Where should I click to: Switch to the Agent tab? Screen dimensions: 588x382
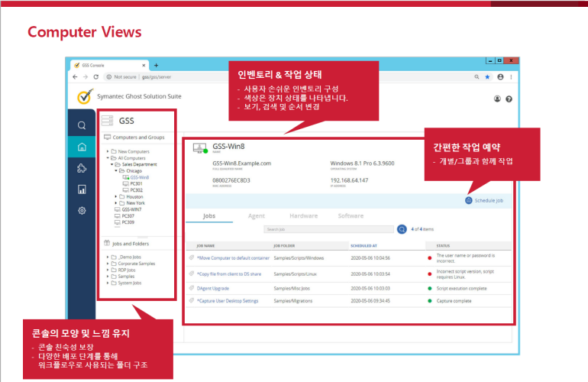pos(256,216)
